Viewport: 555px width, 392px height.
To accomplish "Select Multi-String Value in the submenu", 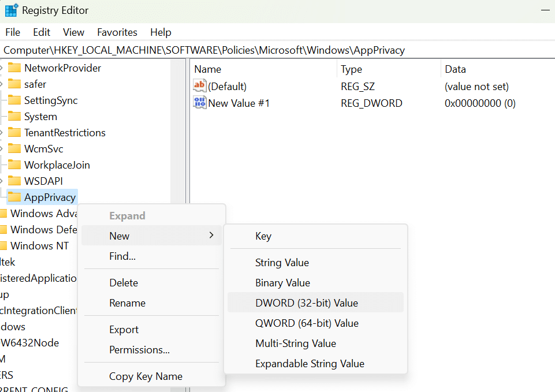I will pyautogui.click(x=316, y=343).
